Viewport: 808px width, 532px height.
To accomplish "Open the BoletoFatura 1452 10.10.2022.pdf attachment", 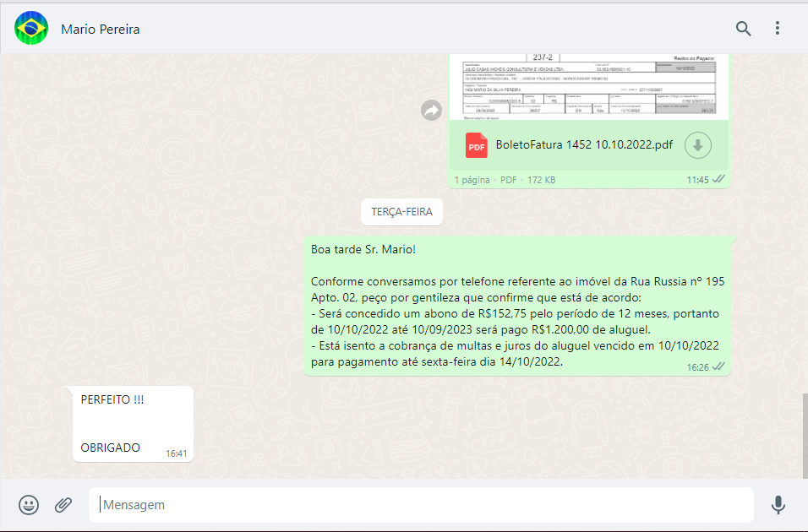I will click(584, 144).
